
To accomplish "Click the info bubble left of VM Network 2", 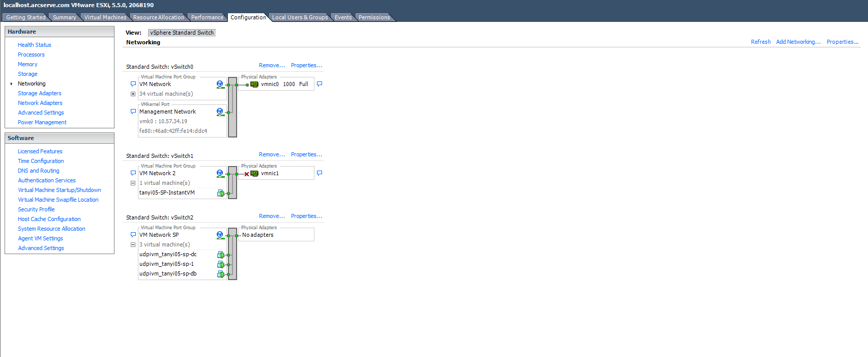I will pos(133,173).
